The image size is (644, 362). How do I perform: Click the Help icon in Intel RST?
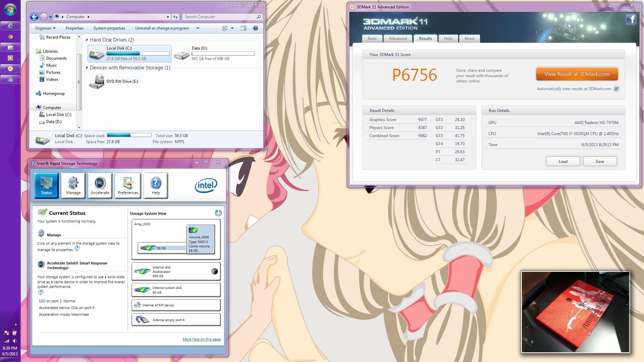coord(156,185)
